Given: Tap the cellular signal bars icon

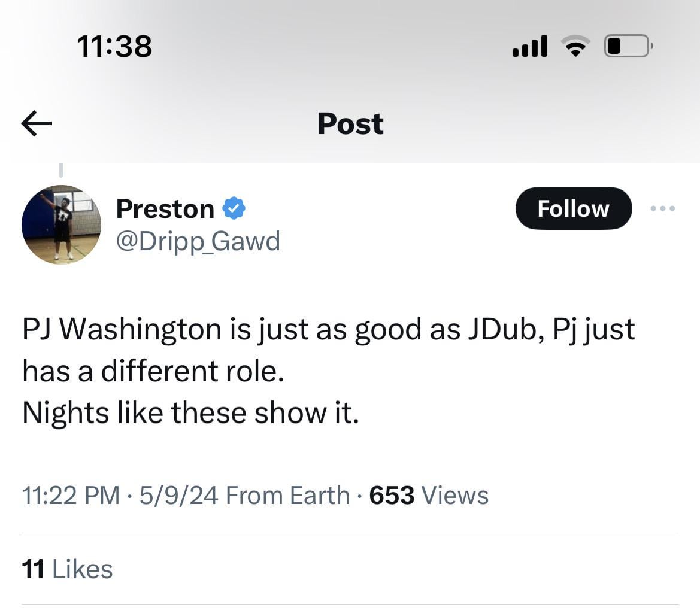Looking at the screenshot, I should pyautogui.click(x=530, y=46).
